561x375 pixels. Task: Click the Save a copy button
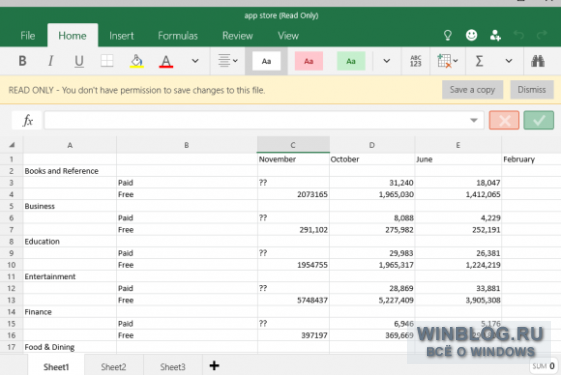[472, 90]
